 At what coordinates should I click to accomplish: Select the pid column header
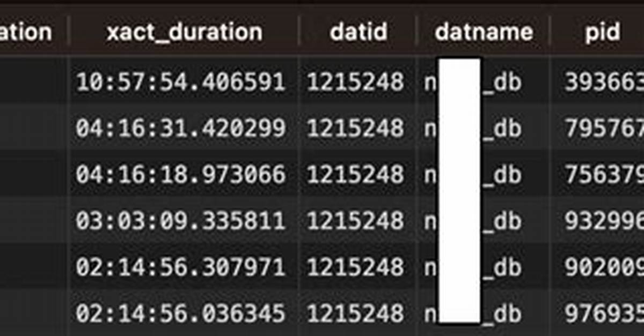coord(602,33)
